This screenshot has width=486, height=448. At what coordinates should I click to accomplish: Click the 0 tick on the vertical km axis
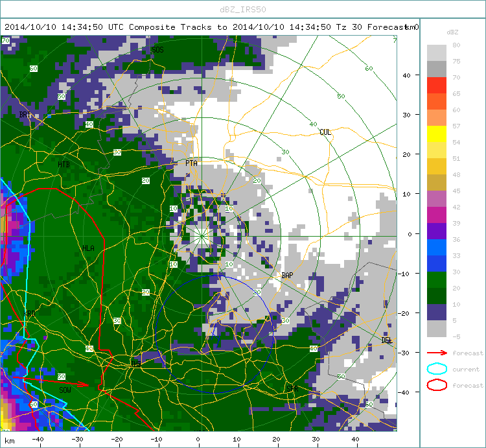[410, 234]
